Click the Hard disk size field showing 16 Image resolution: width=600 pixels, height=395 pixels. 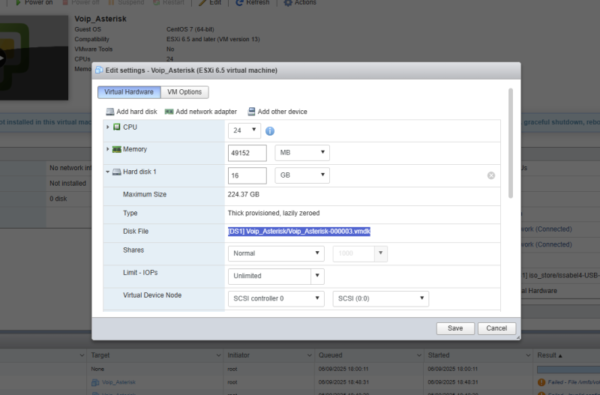point(247,175)
